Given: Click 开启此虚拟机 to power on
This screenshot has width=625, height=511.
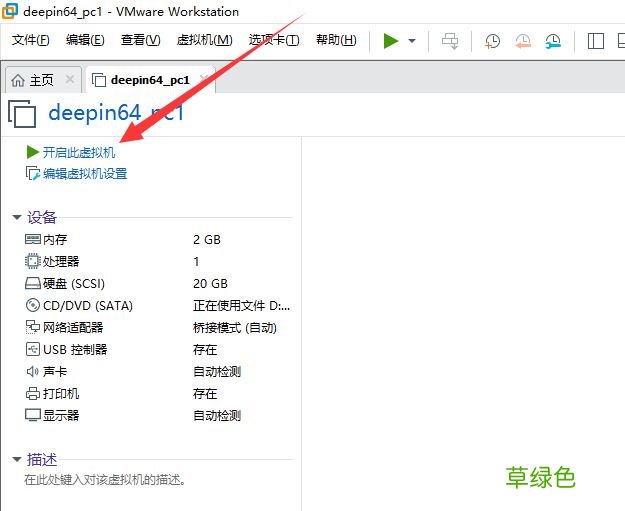Looking at the screenshot, I should (79, 152).
